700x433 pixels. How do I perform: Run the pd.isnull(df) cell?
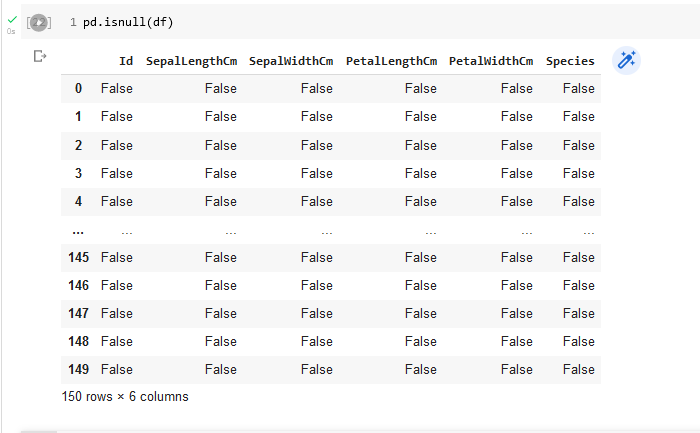tap(38, 22)
